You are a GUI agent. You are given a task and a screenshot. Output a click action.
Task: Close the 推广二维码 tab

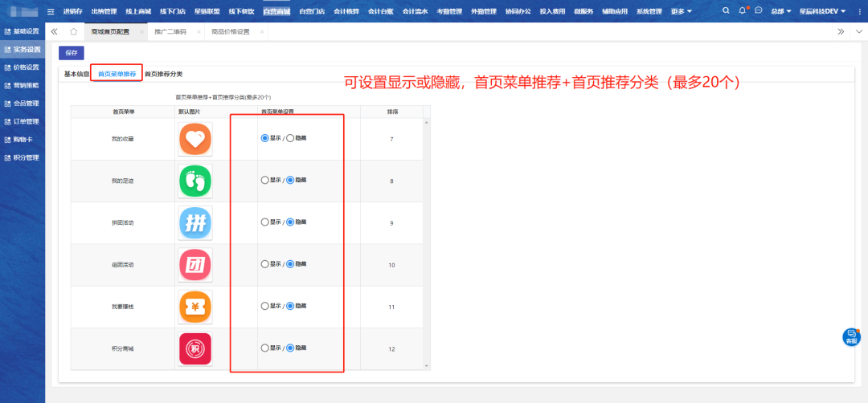pos(198,31)
